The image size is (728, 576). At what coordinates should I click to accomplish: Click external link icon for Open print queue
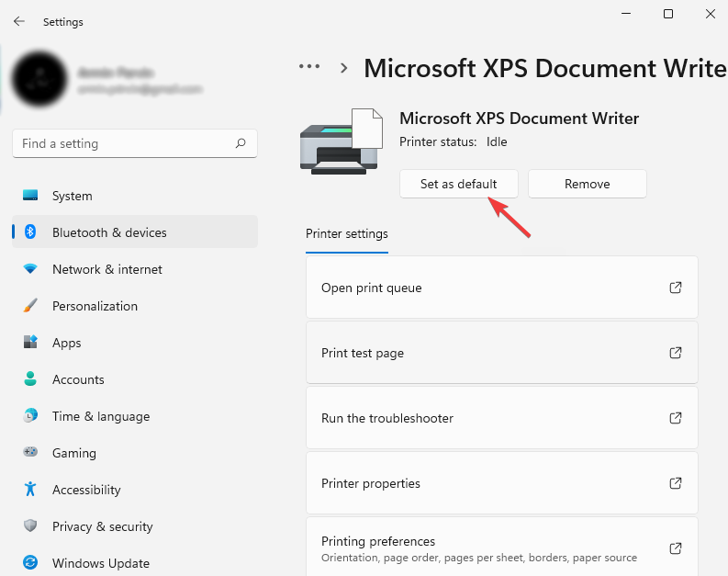pyautogui.click(x=676, y=288)
